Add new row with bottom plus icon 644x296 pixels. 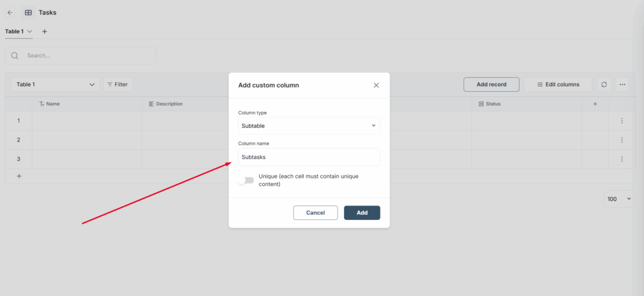point(19,176)
